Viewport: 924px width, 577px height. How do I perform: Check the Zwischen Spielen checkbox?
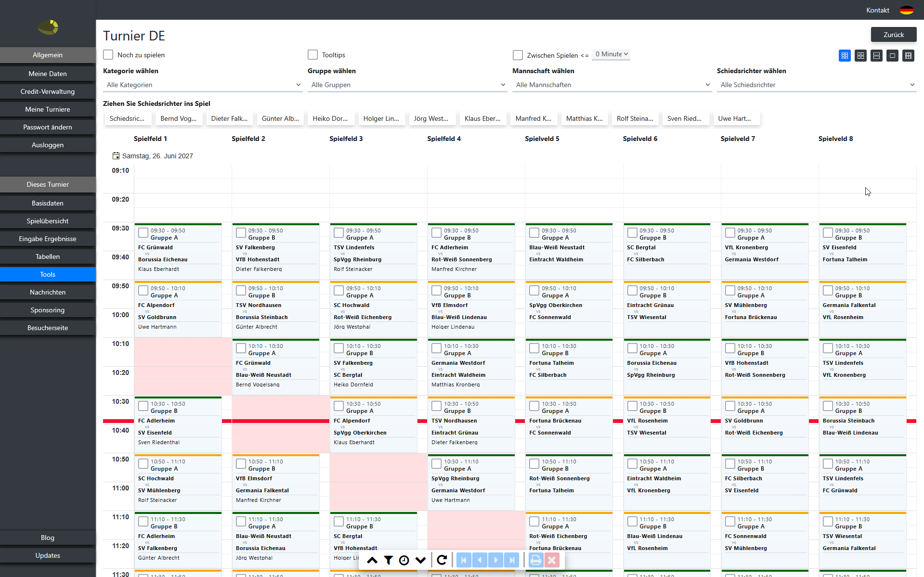pos(518,55)
